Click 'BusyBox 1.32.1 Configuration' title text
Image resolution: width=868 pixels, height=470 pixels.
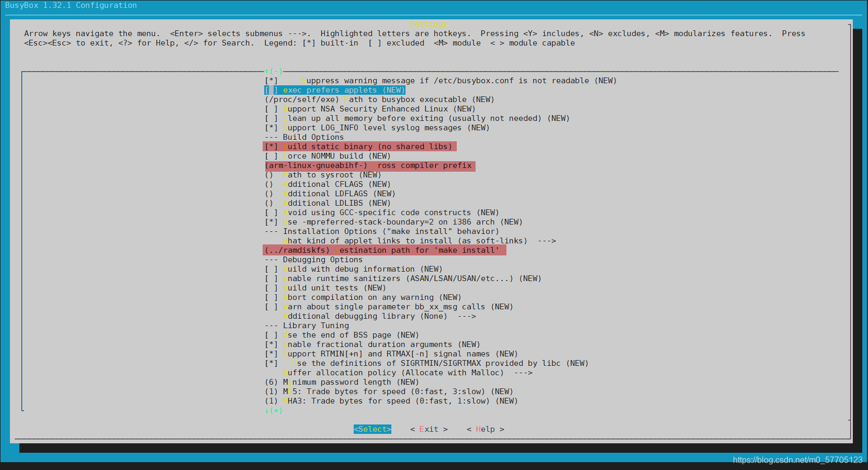[x=71, y=5]
